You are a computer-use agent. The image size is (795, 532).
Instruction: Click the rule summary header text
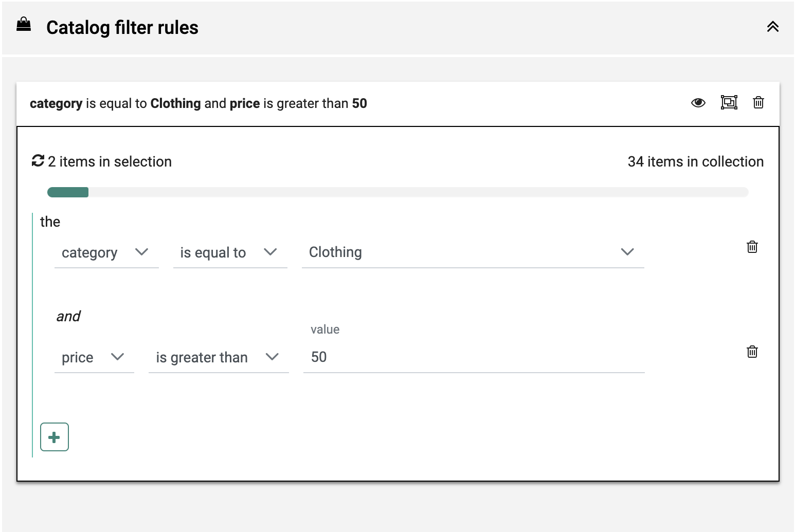click(x=198, y=103)
